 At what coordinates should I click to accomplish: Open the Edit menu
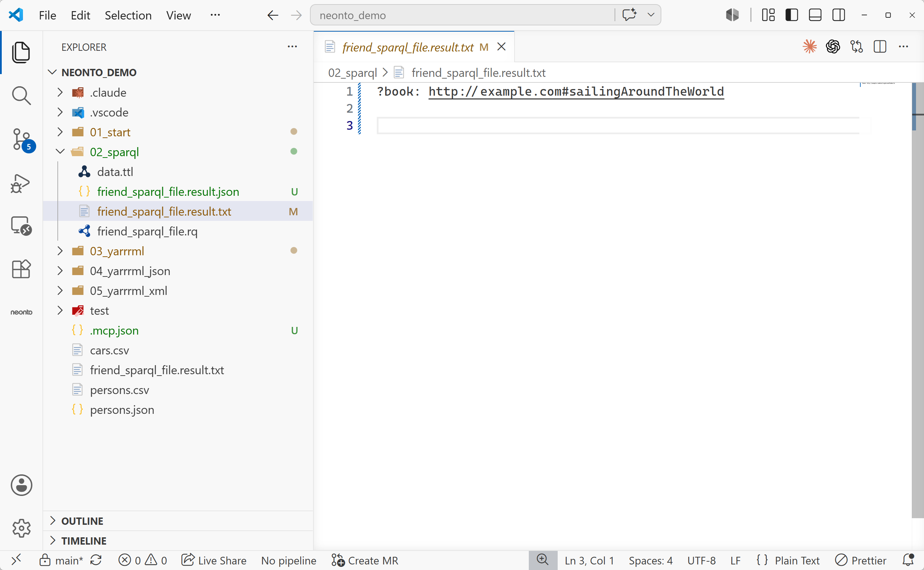tap(80, 15)
